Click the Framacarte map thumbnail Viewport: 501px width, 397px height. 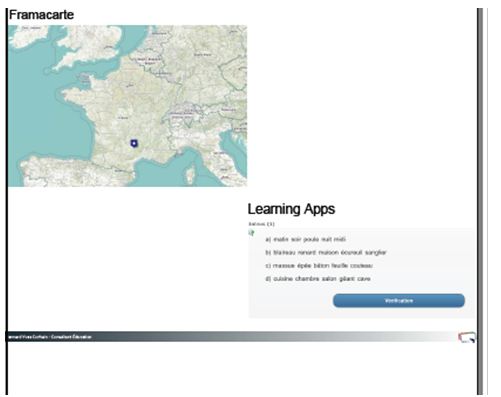tap(128, 106)
